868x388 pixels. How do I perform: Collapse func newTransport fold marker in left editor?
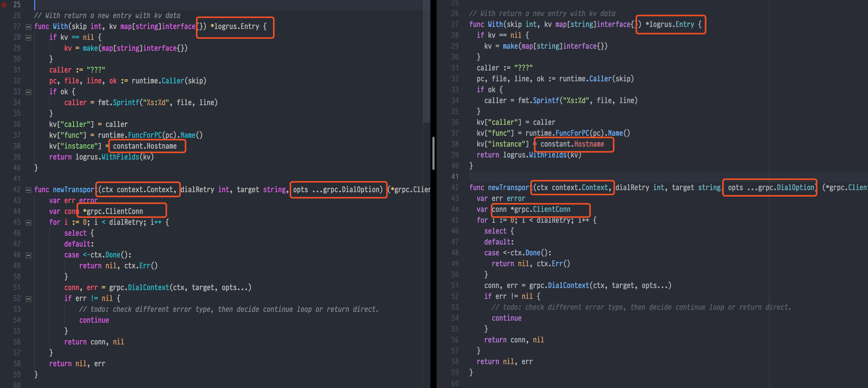[x=29, y=190]
